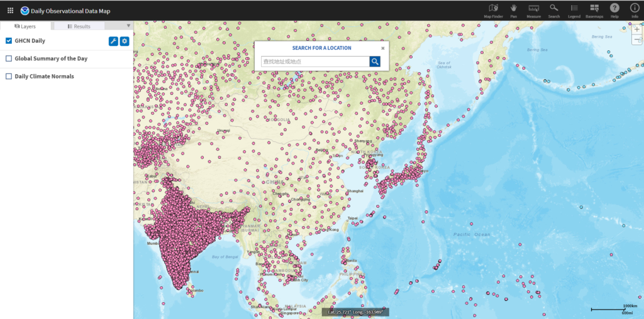This screenshot has height=319, width=644.
Task: Open GHCN Daily wrench tools
Action: [x=113, y=41]
